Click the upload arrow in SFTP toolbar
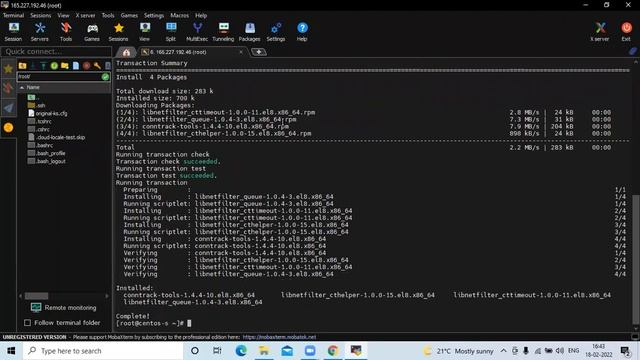Image resolution: width=640 pixels, height=360 pixels. point(43,66)
